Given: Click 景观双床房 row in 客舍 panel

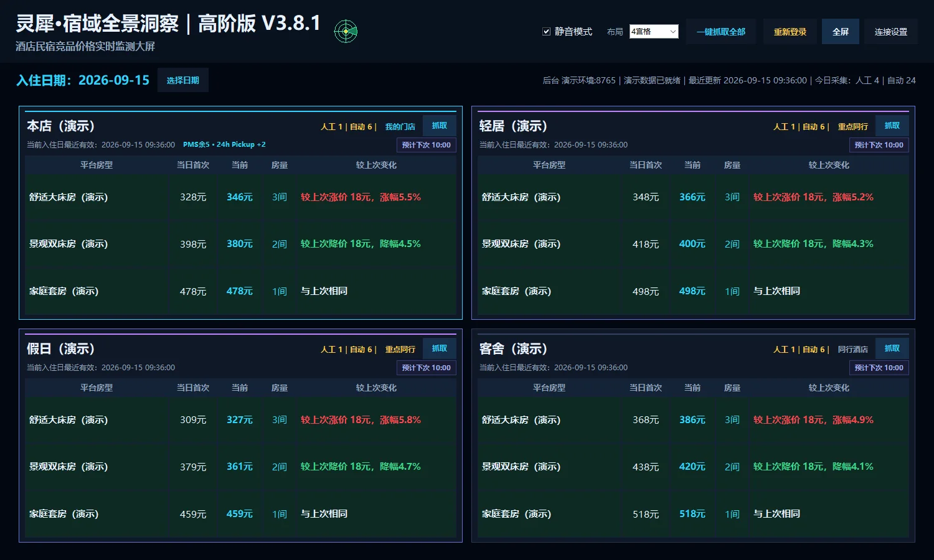Looking at the screenshot, I should (693, 467).
